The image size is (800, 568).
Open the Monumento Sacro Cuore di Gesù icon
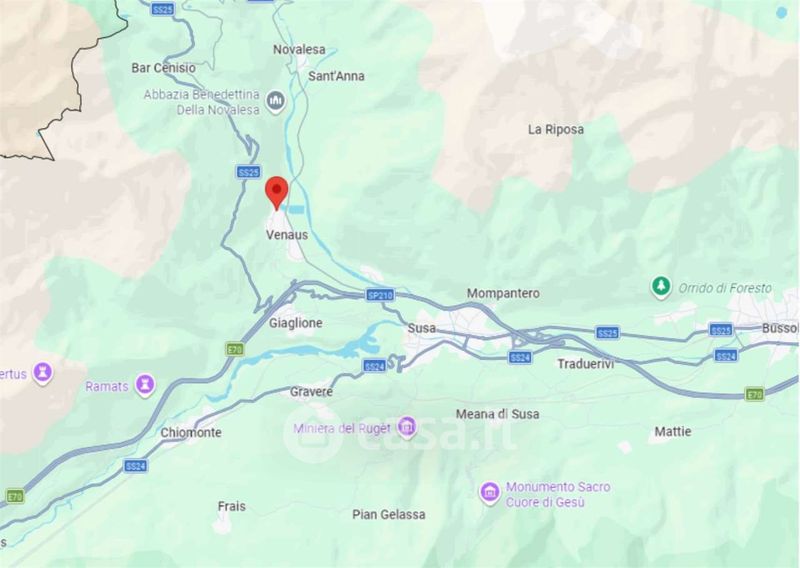click(490, 493)
